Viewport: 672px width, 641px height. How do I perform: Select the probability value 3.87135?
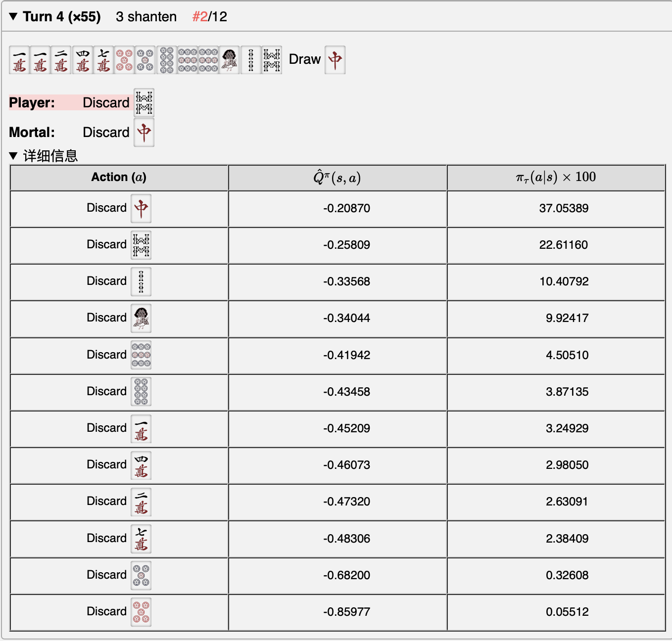[x=567, y=392]
